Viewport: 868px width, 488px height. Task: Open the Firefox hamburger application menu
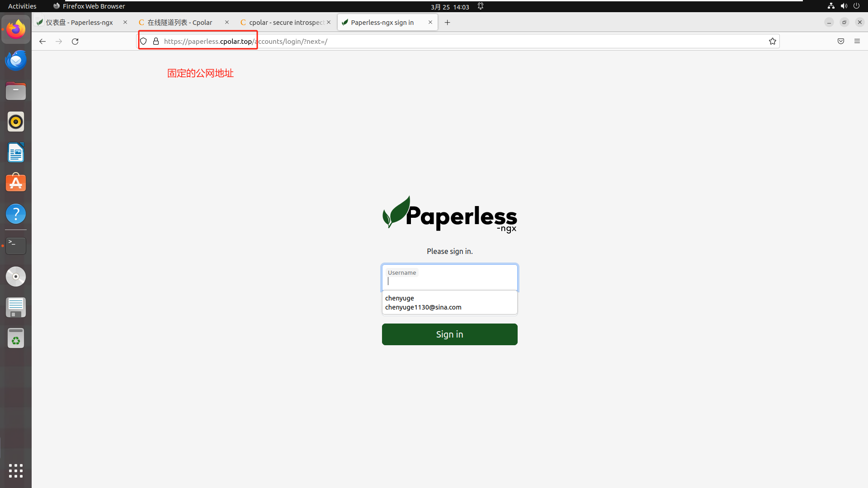click(x=857, y=41)
